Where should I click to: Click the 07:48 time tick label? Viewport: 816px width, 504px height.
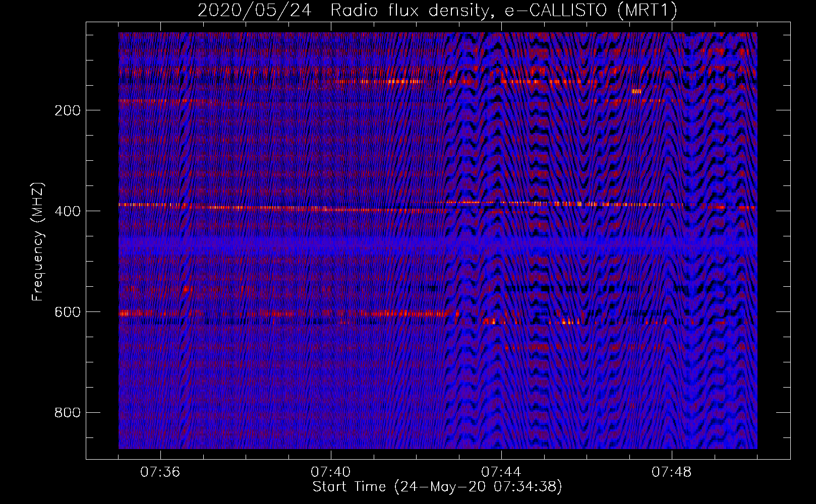[x=672, y=472]
